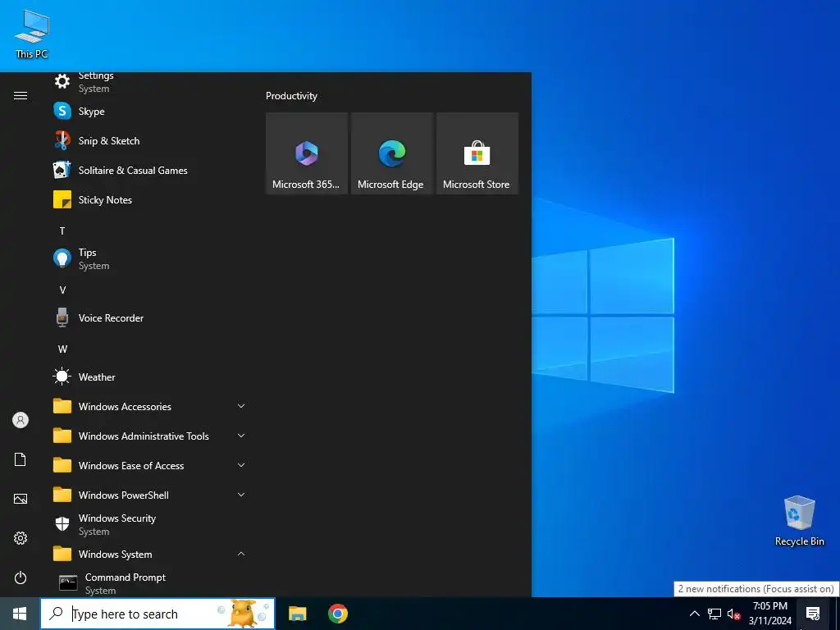Click the letter W section header

62,349
